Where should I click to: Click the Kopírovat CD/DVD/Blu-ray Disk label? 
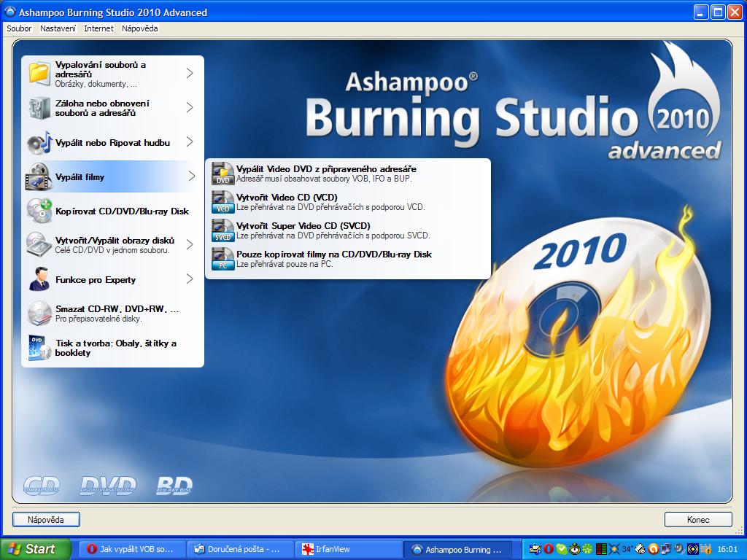pos(122,211)
